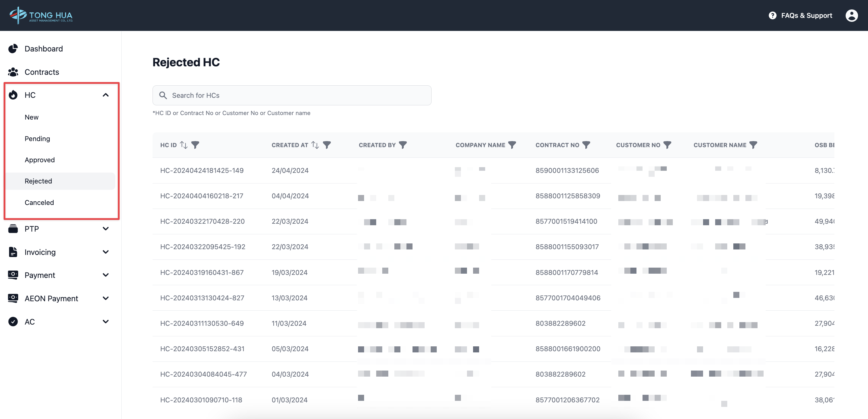Expand the Invoicing sidebar section
868x419 pixels.
(105, 252)
